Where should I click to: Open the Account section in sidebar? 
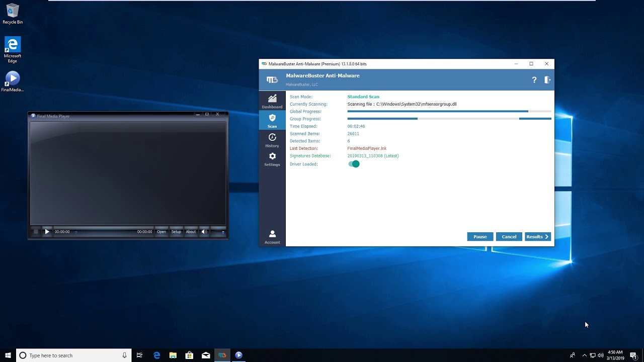pos(272,237)
